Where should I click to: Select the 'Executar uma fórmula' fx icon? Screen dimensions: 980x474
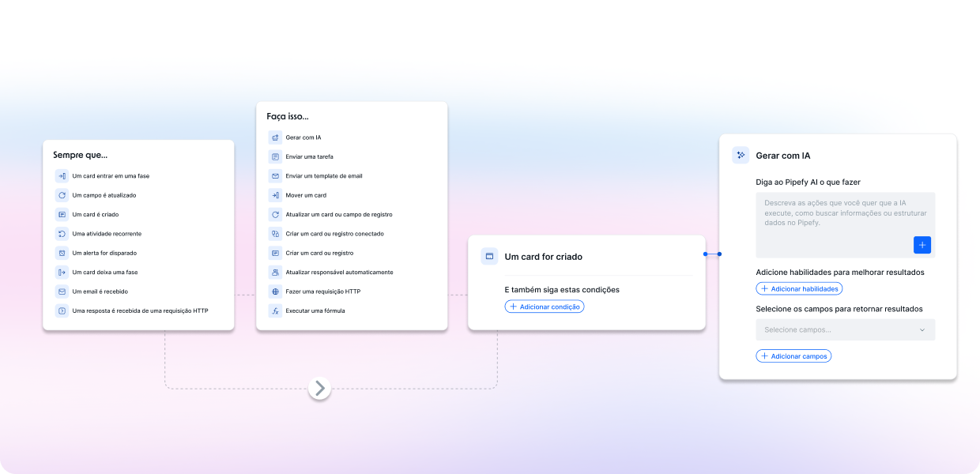pyautogui.click(x=275, y=311)
